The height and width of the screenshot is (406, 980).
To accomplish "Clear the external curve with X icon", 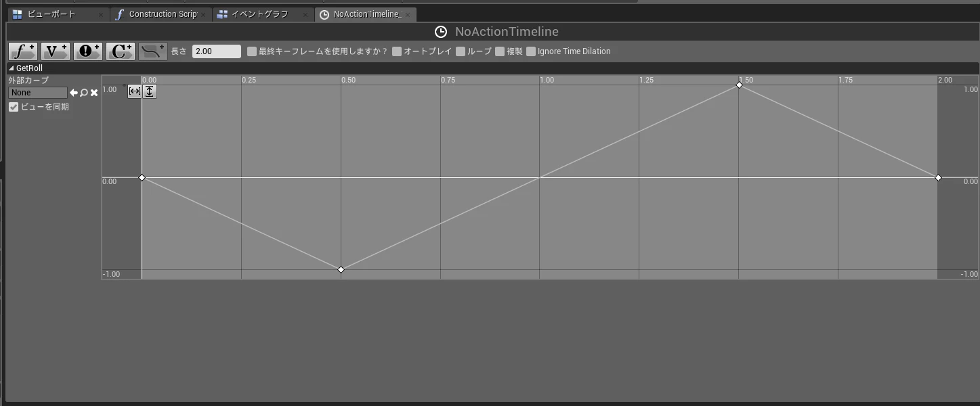I will [94, 93].
